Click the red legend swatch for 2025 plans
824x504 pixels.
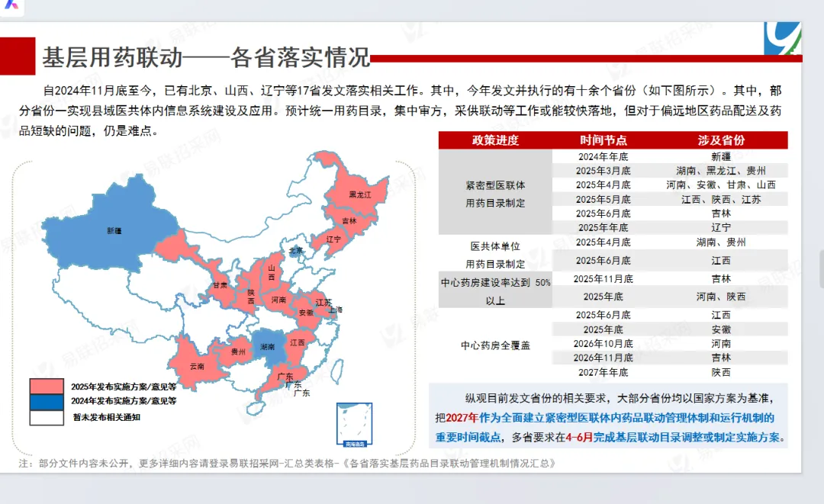pos(47,387)
